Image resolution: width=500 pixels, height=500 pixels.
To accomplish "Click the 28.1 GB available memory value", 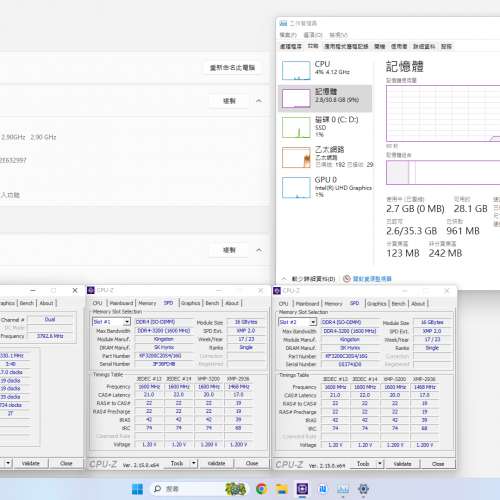I will (x=470, y=209).
